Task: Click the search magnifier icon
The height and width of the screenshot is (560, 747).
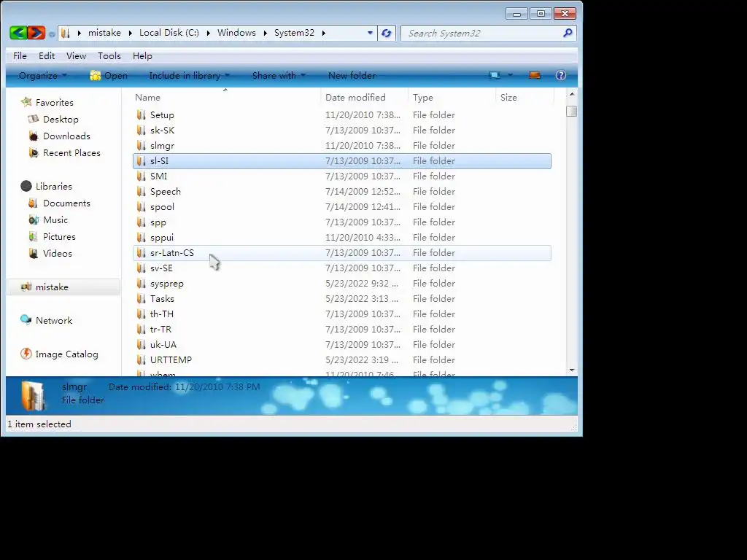Action: (x=568, y=33)
